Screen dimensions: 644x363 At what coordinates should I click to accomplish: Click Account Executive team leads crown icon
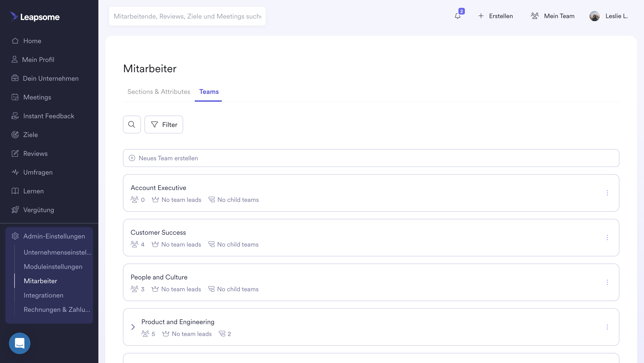point(155,200)
